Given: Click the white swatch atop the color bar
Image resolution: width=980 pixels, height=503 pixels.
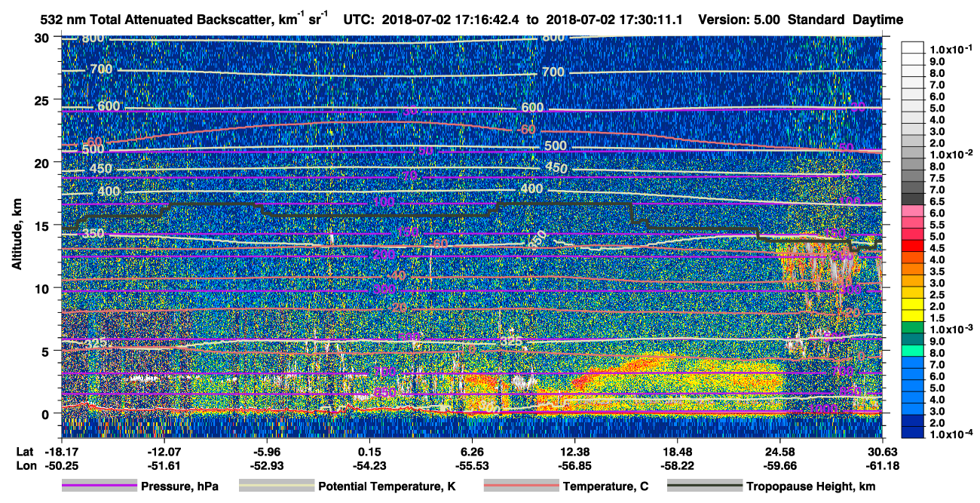Looking at the screenshot, I should click(x=914, y=48).
